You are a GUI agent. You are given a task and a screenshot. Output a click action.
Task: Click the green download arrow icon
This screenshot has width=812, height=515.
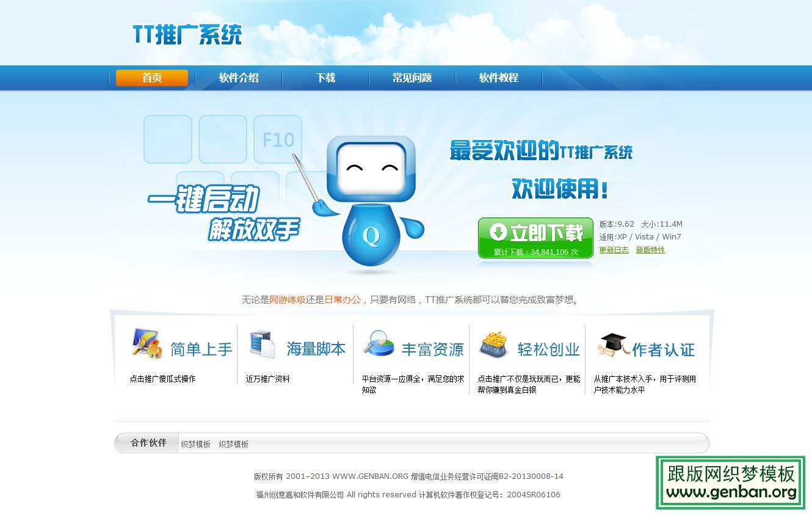pyautogui.click(x=498, y=232)
